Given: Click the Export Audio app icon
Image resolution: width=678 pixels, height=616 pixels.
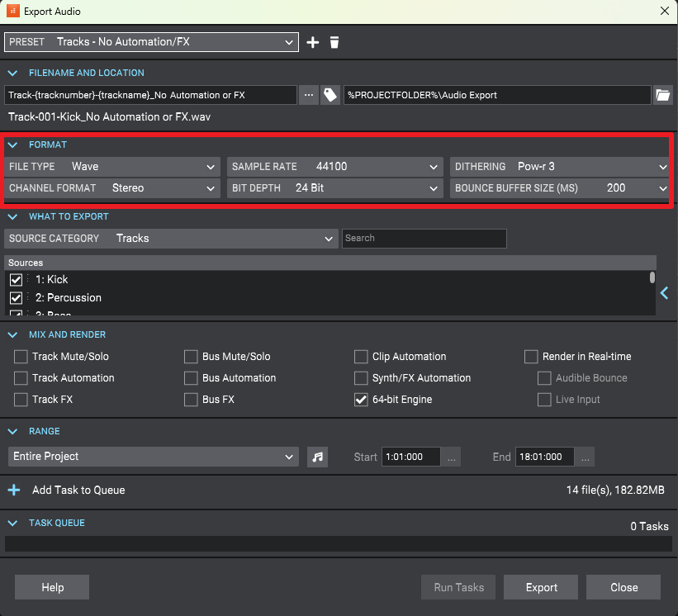Looking at the screenshot, I should pos(13,12).
